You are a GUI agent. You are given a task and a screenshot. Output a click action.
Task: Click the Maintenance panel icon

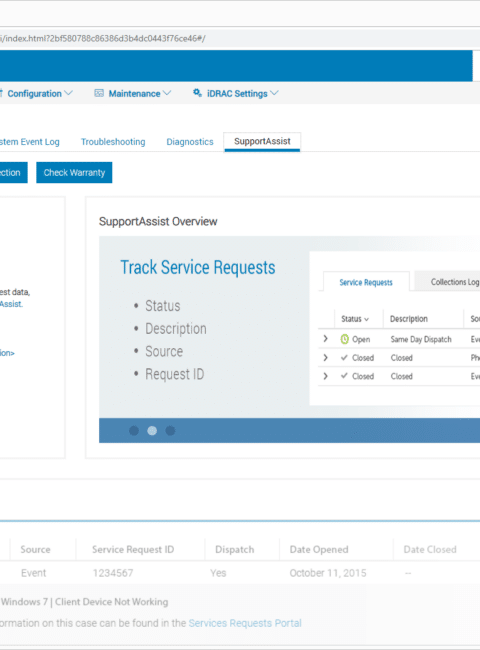pyautogui.click(x=99, y=93)
